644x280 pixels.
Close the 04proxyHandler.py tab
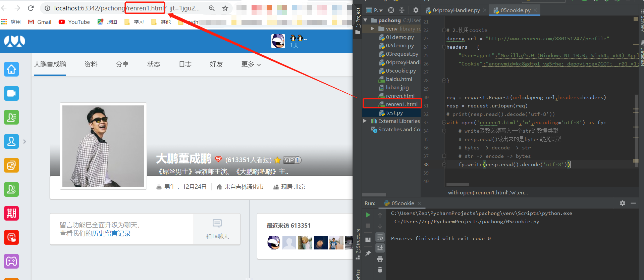pos(485,10)
